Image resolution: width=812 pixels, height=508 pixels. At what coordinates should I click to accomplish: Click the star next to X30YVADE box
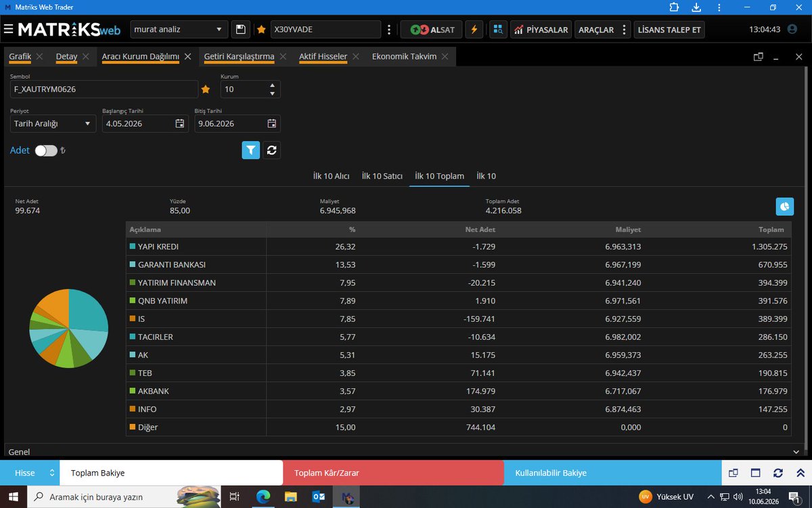pyautogui.click(x=261, y=30)
